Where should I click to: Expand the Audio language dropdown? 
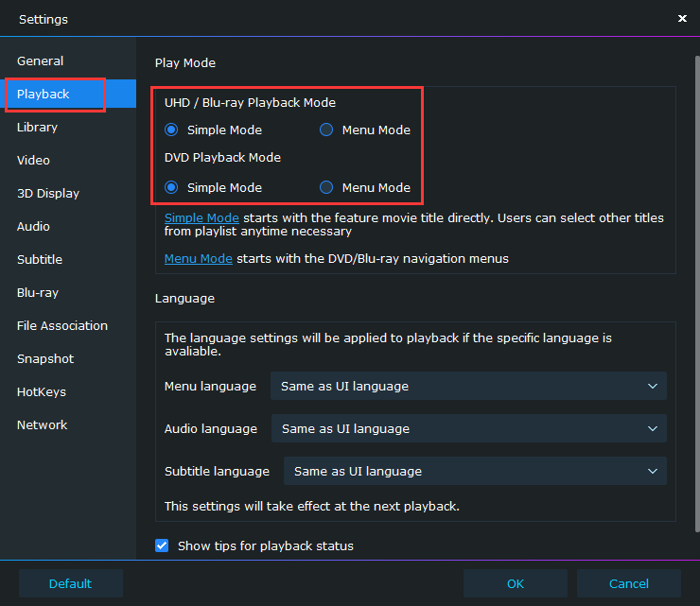coord(468,428)
